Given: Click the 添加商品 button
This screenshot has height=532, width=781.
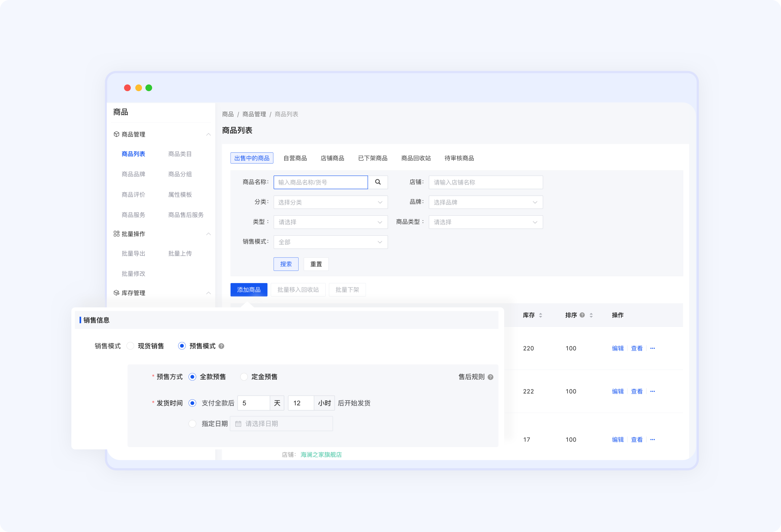Looking at the screenshot, I should click(x=249, y=290).
